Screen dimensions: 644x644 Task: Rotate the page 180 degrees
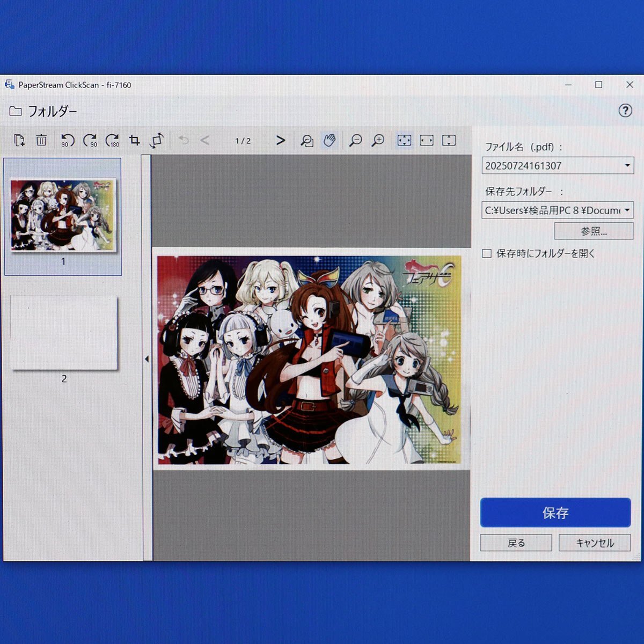click(x=113, y=141)
